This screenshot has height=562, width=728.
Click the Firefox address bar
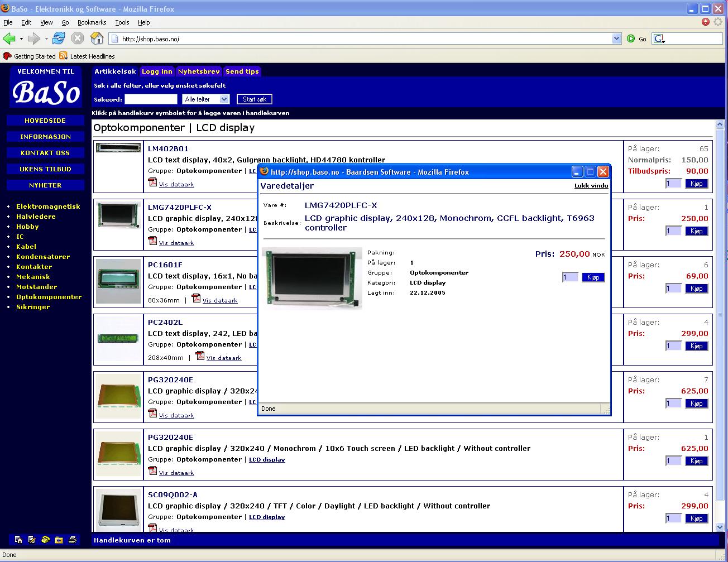tap(365, 39)
